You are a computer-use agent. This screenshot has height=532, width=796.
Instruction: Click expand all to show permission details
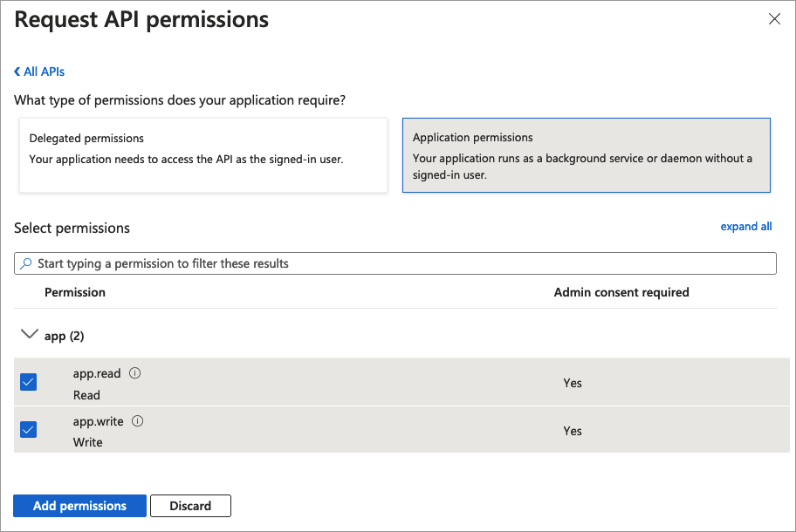[745, 226]
